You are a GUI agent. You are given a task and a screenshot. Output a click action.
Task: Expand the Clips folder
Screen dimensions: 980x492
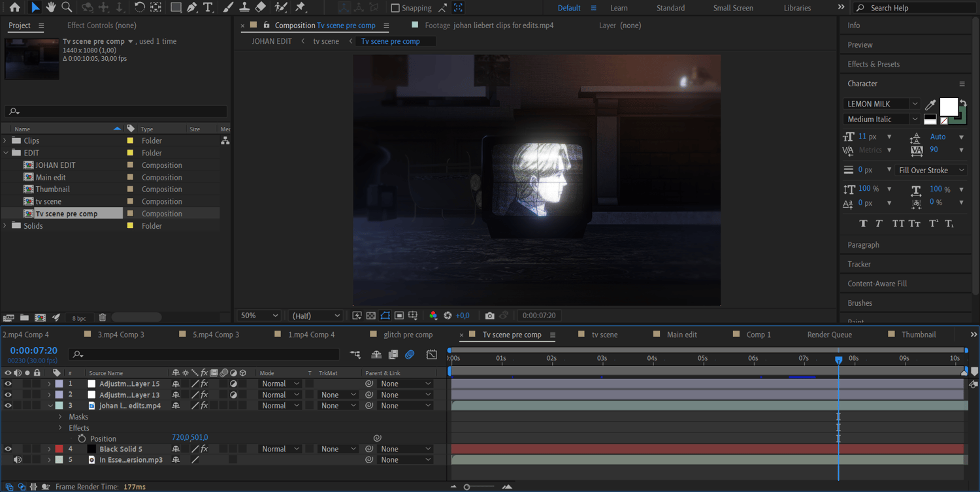click(6, 140)
